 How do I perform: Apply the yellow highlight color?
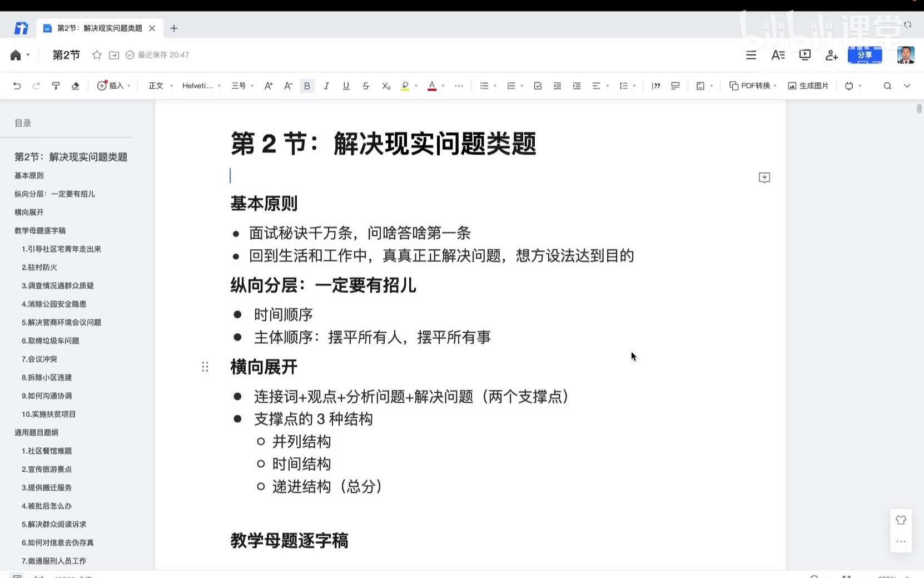pos(405,86)
